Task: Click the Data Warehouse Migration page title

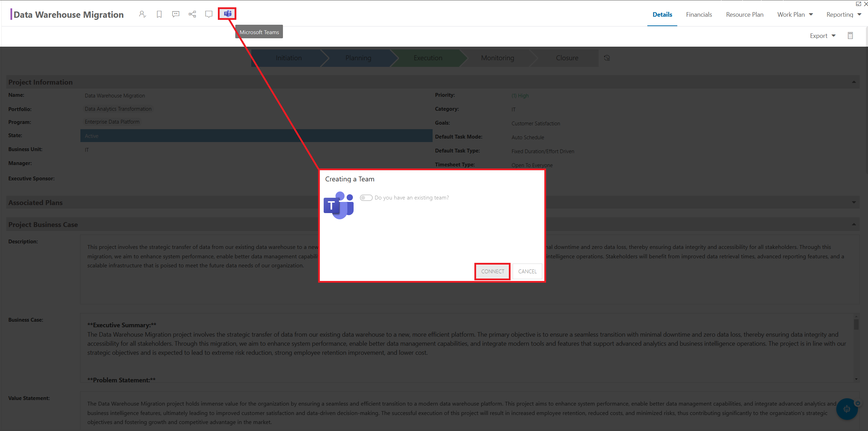Action: [x=69, y=15]
